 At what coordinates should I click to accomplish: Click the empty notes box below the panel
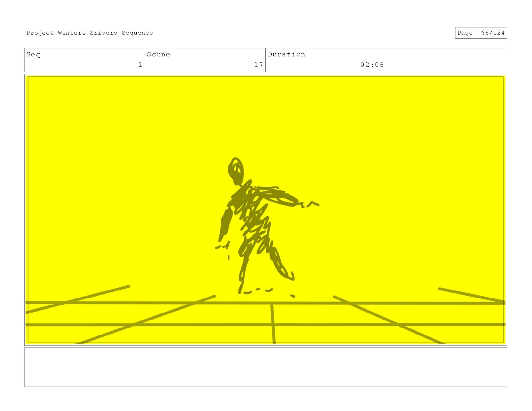(265, 367)
